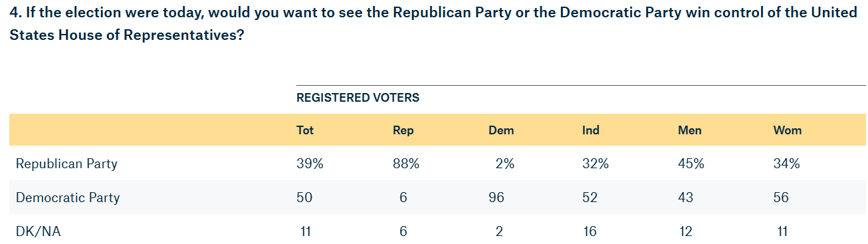This screenshot has width=868, height=244.
Task: Click the 96 value under Dem
Action: click(496, 197)
